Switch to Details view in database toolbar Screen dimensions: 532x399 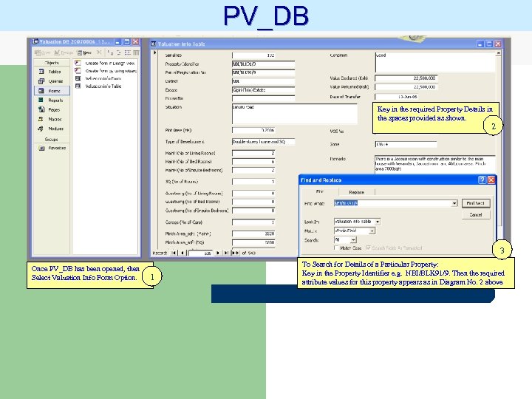[136, 52]
